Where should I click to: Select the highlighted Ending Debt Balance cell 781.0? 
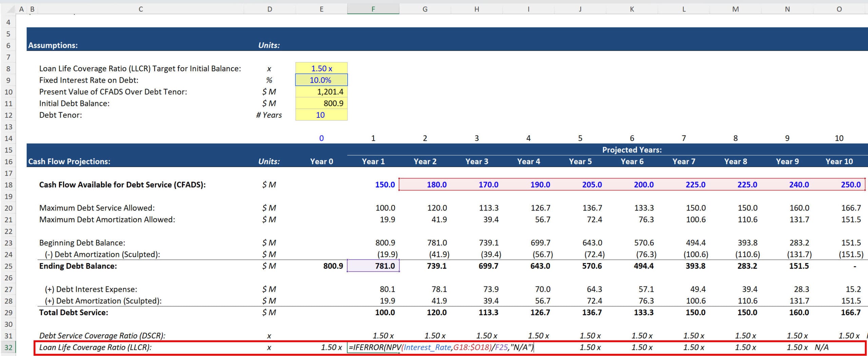[x=373, y=266]
